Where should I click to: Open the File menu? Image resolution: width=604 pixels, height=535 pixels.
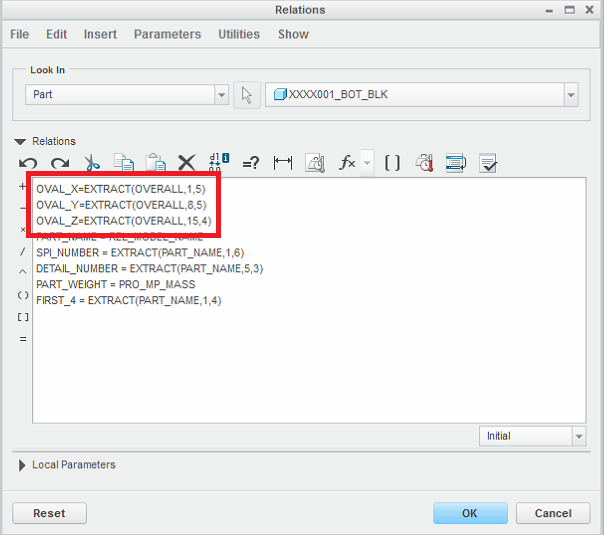19,34
